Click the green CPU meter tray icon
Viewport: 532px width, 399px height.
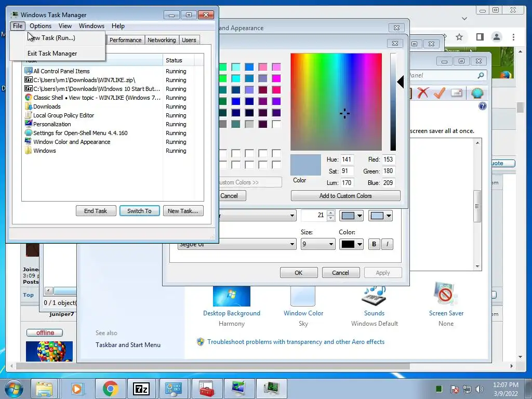438,389
